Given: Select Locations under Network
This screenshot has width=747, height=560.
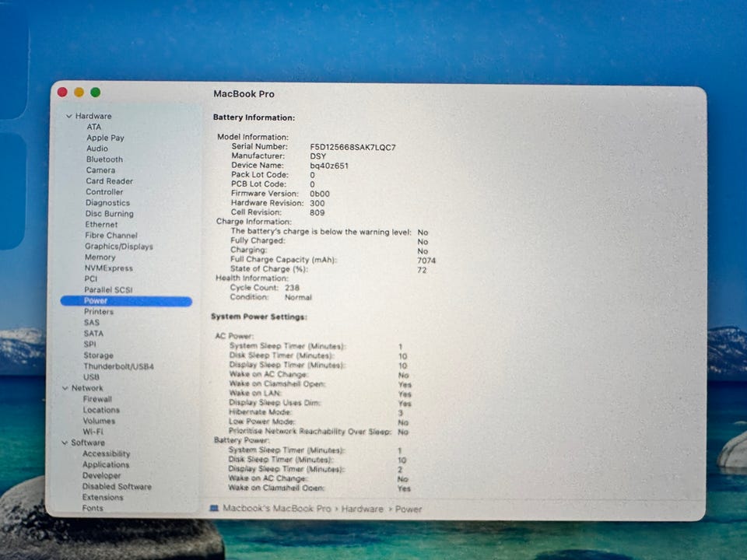Looking at the screenshot, I should 101,410.
